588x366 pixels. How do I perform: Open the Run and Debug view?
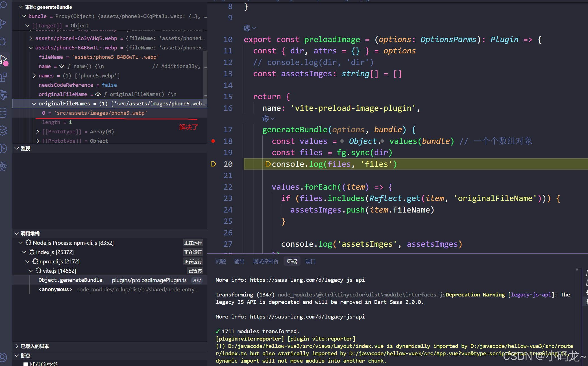tap(4, 59)
